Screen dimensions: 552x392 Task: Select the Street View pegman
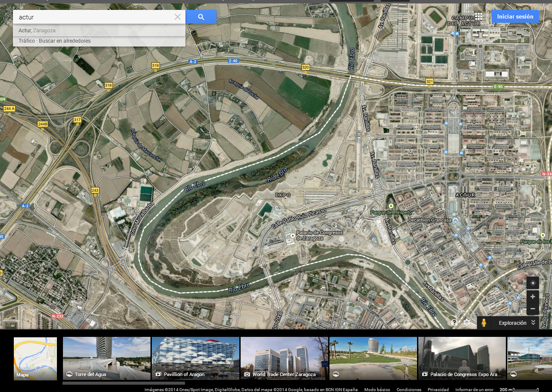(x=484, y=323)
